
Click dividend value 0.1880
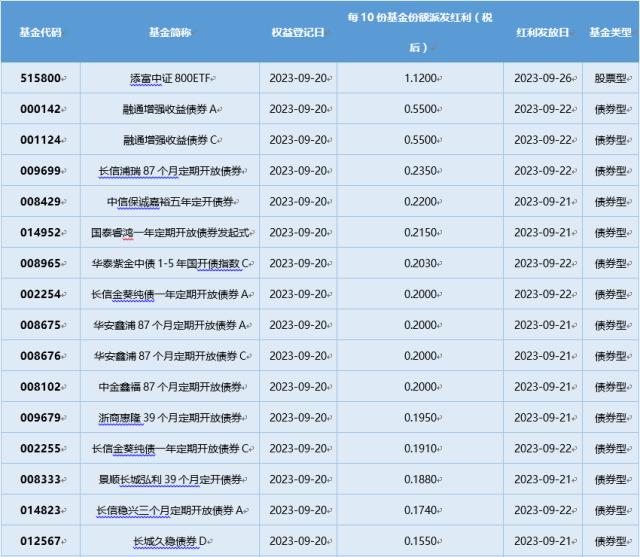420,479
